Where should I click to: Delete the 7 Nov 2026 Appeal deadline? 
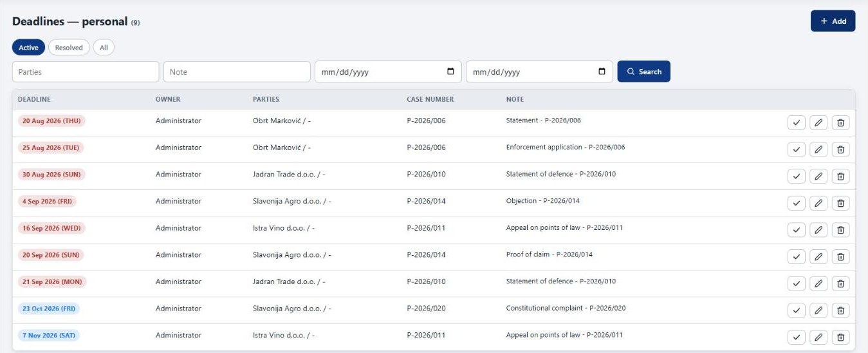[840, 337]
